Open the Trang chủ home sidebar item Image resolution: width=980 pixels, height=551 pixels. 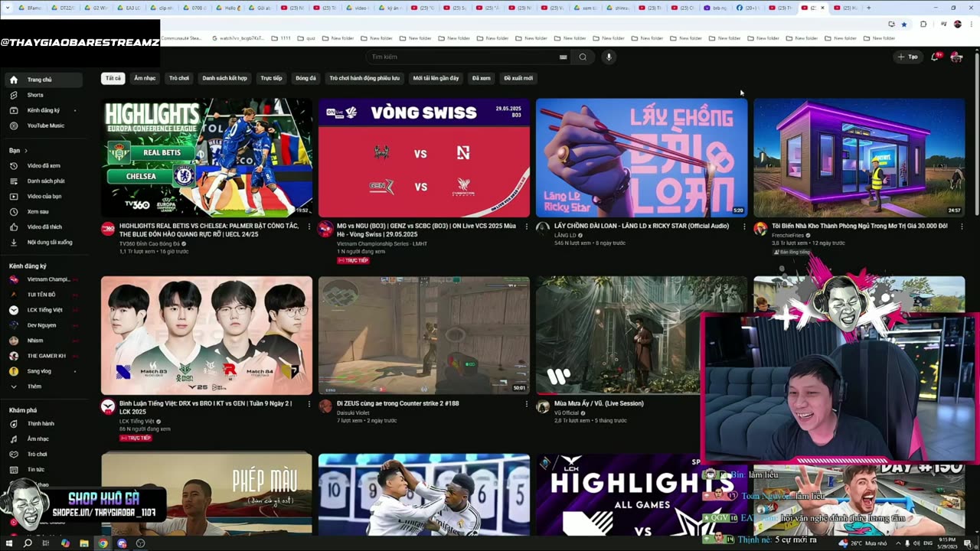44,80
